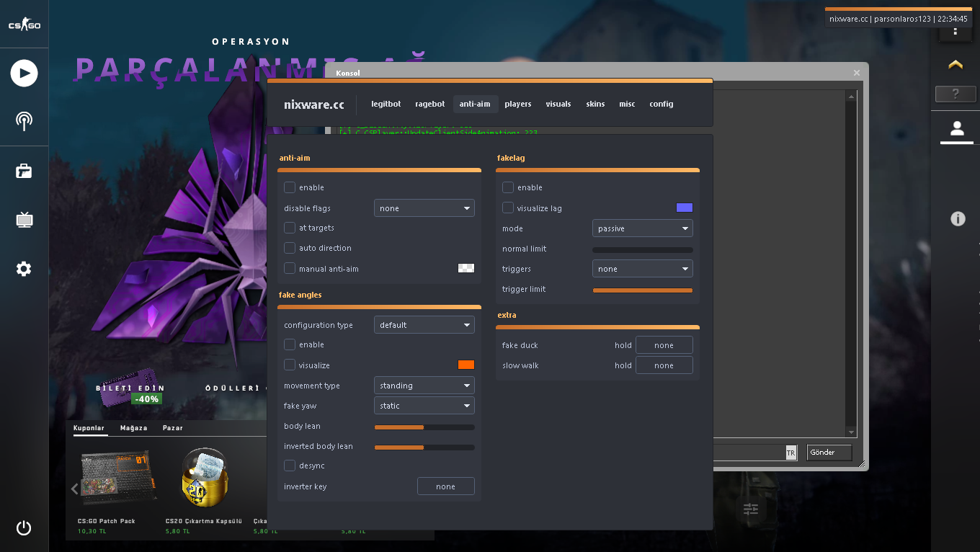Toggle the fakelag enable checkbox
The image size is (980, 552).
click(507, 187)
